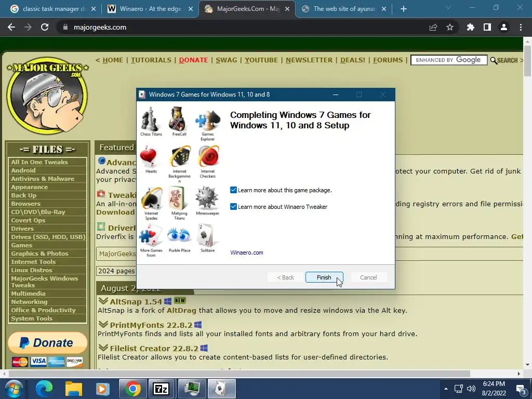Expand the AltSnap 1.54 entry chevron

point(103,301)
